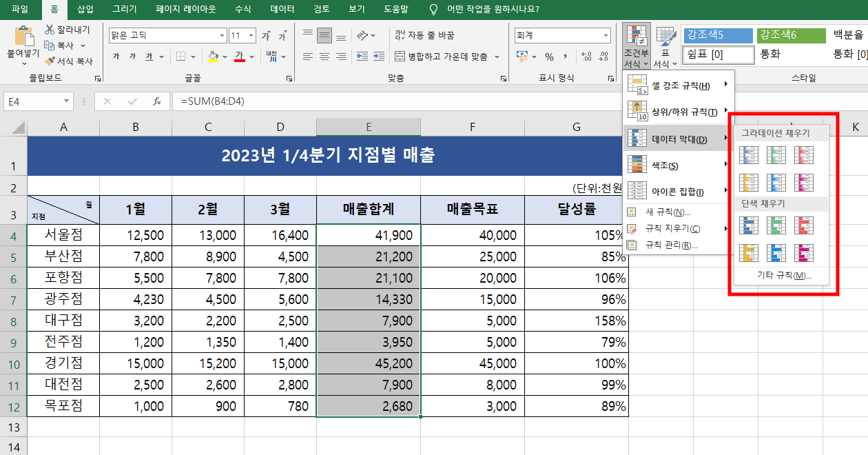Apply the blue gradient fill data bar

[749, 155]
